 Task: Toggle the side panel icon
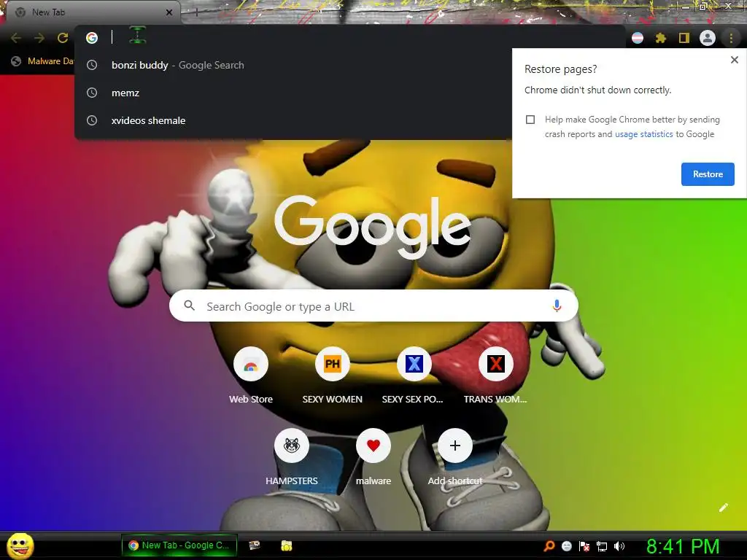(x=684, y=38)
